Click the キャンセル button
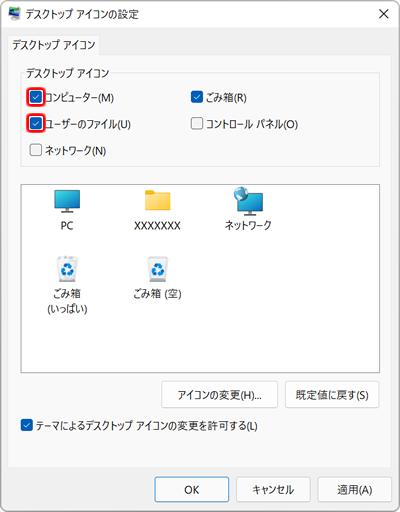Viewport: 400px width, 512px height. tap(273, 489)
